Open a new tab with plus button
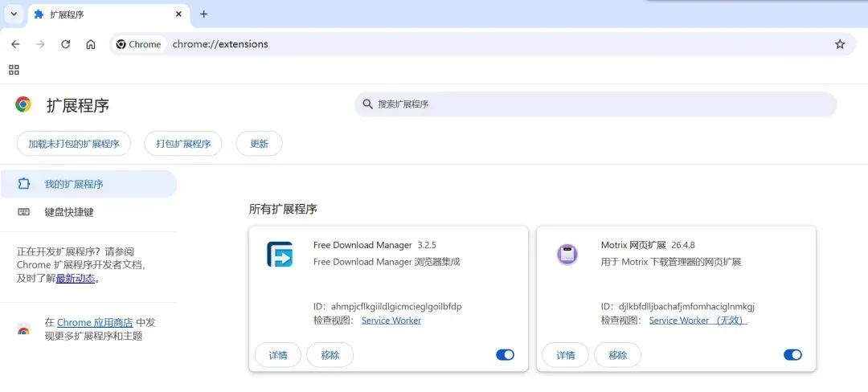868x392 pixels. click(203, 14)
